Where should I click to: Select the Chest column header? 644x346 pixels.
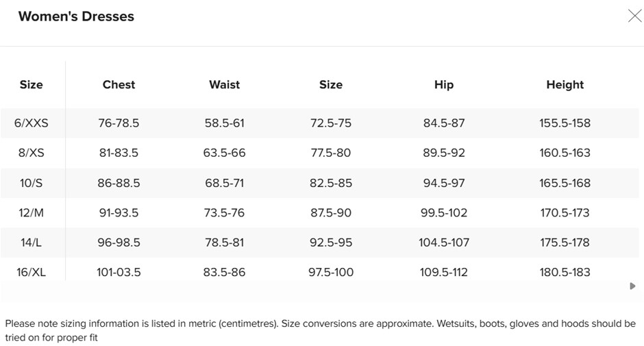coord(119,85)
